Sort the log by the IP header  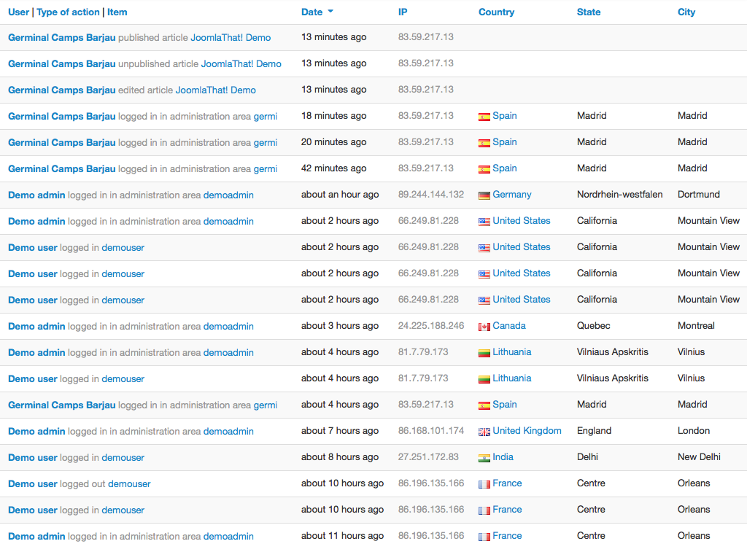[403, 12]
